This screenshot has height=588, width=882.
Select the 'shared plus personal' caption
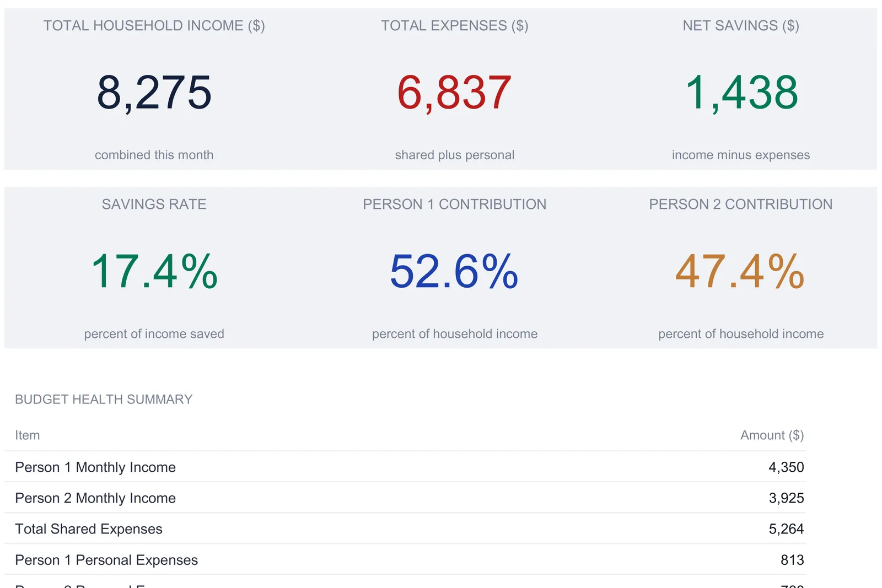pyautogui.click(x=455, y=155)
